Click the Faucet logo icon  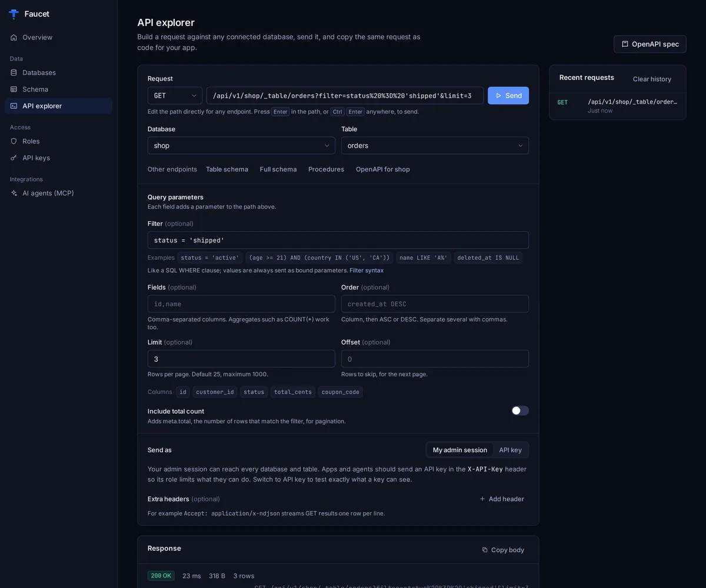tap(14, 14)
